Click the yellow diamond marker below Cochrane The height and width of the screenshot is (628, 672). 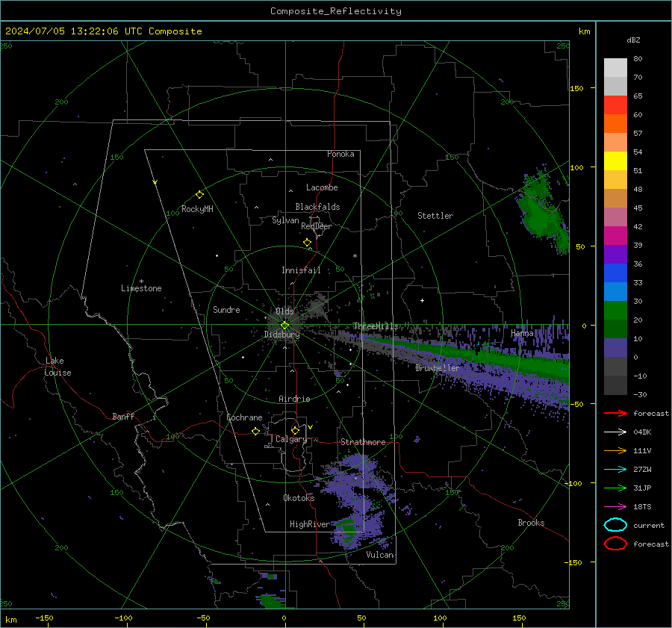pos(255,432)
